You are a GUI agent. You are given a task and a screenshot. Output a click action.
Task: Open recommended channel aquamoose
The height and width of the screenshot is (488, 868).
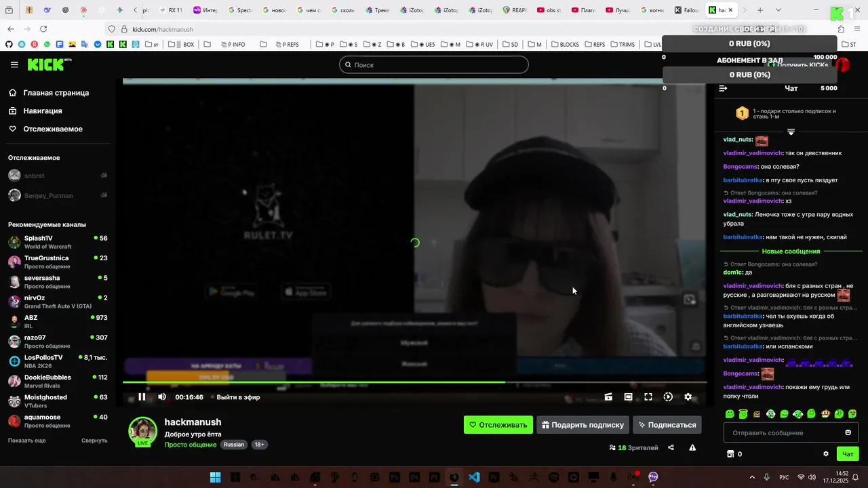coord(58,421)
